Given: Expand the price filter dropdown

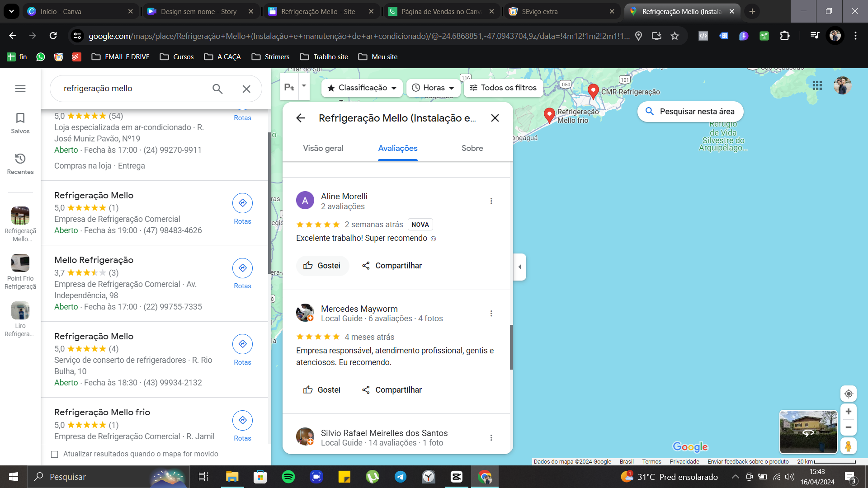Looking at the screenshot, I should (x=304, y=85).
